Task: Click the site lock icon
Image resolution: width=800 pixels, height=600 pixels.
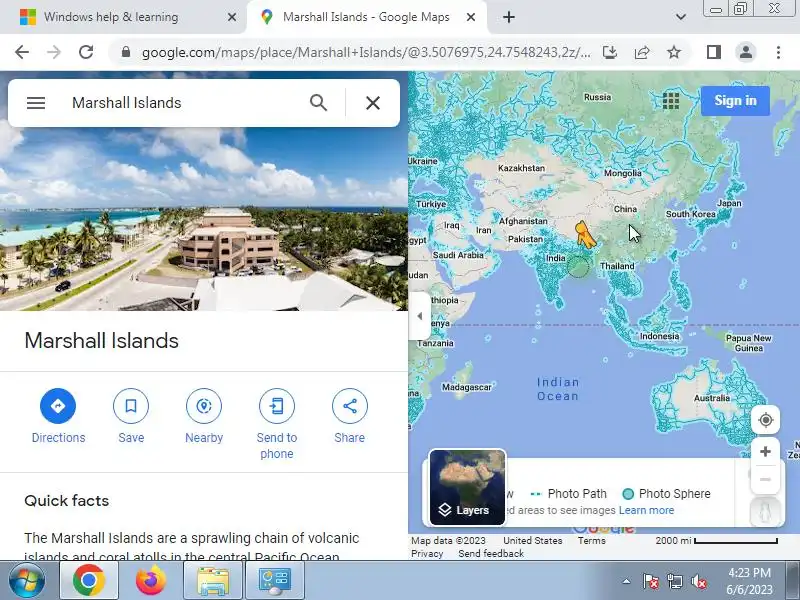Action: point(126,52)
